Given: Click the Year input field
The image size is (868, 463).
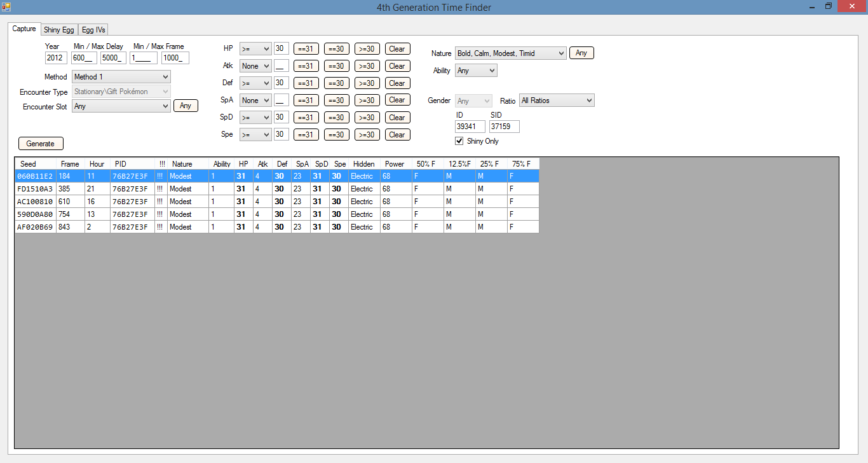Looking at the screenshot, I should pos(56,58).
